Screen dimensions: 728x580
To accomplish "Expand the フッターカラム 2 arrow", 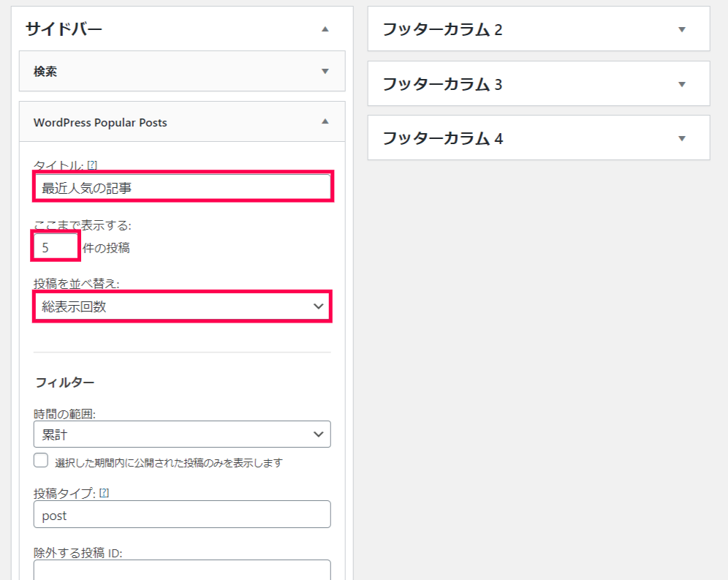I will click(681, 29).
